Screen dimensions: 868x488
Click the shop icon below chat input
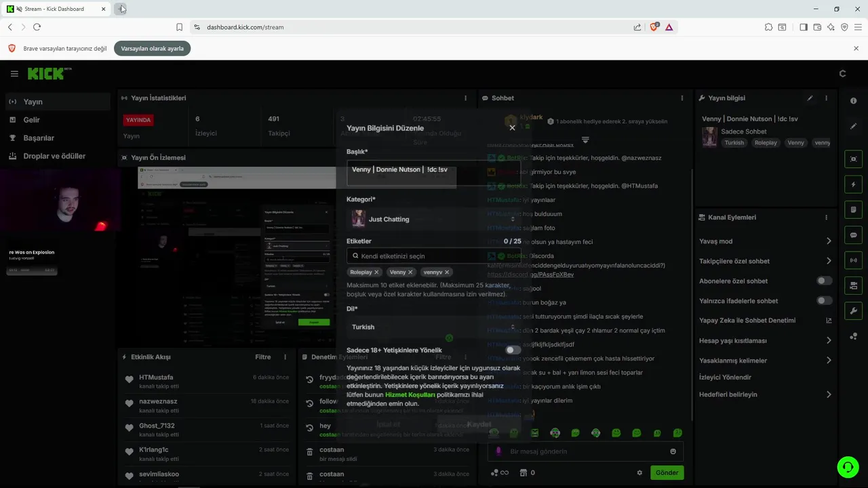pyautogui.click(x=524, y=473)
